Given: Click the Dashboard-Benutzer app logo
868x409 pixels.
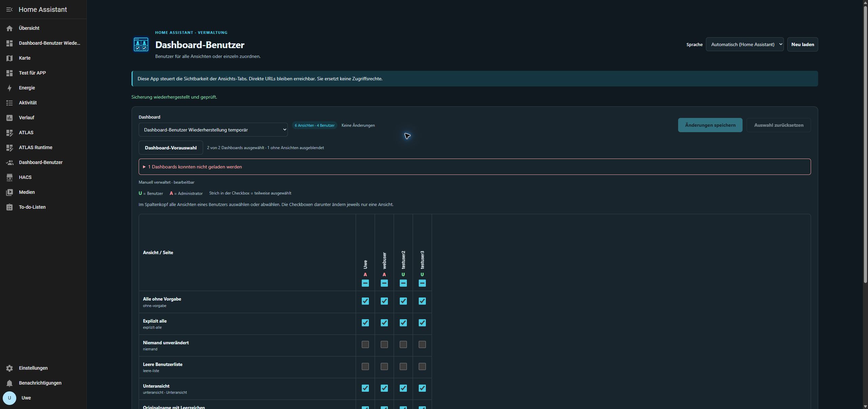Looking at the screenshot, I should point(141,44).
